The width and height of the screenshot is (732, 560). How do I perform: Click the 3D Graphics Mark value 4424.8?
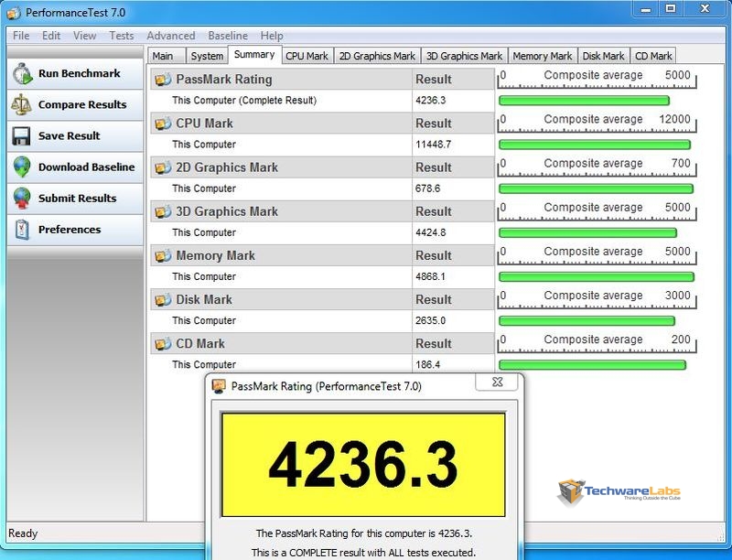pyautogui.click(x=430, y=232)
